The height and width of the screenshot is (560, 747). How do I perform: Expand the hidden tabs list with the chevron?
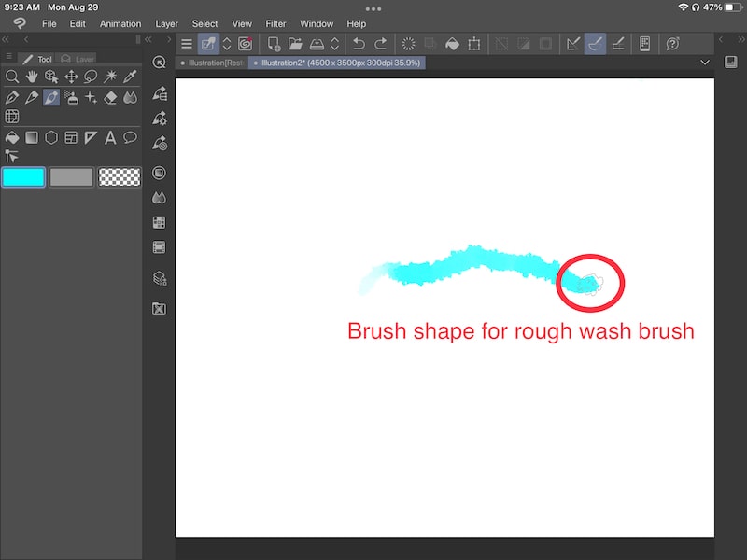tap(705, 63)
